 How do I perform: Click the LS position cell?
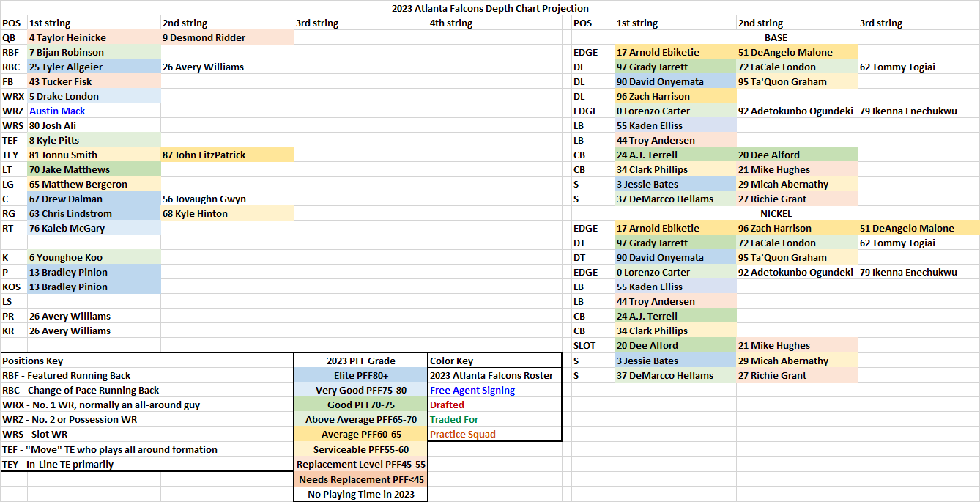(14, 301)
